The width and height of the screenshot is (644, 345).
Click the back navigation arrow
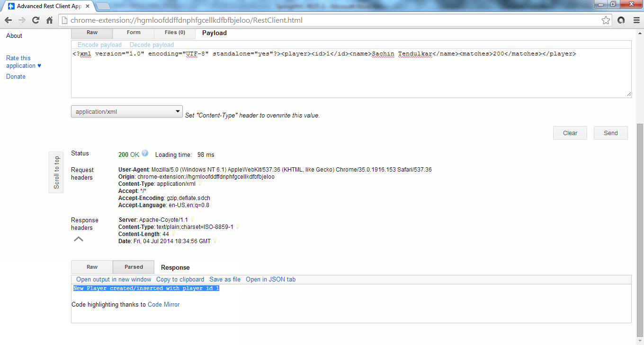(8, 21)
